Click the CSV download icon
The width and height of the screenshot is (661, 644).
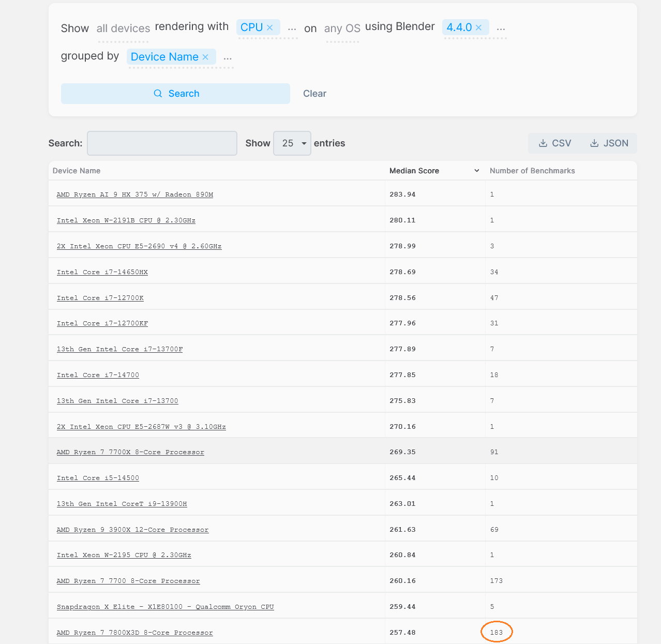[543, 143]
